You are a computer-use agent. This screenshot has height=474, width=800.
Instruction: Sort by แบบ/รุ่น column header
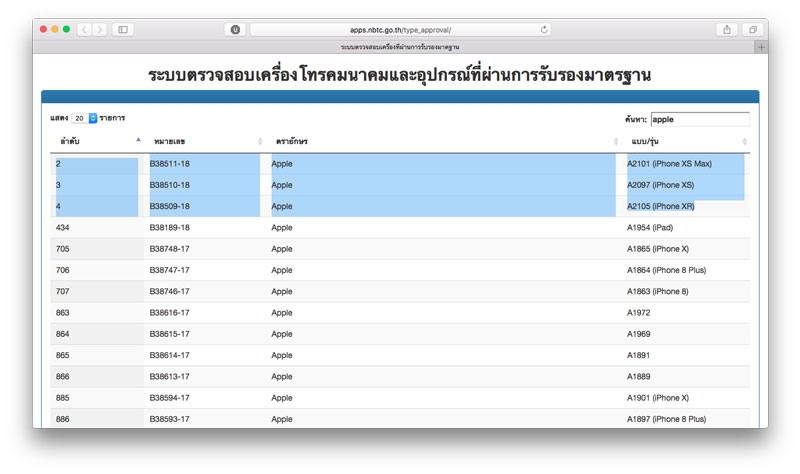click(686, 141)
